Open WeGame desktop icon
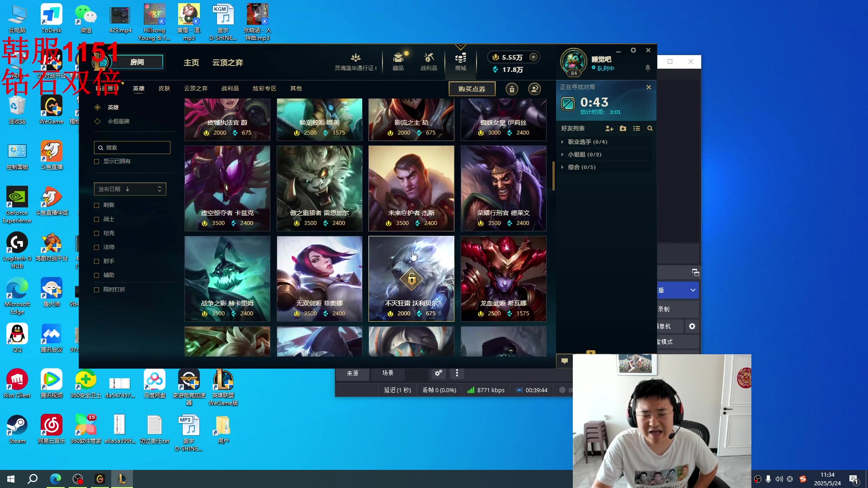 tap(52, 110)
